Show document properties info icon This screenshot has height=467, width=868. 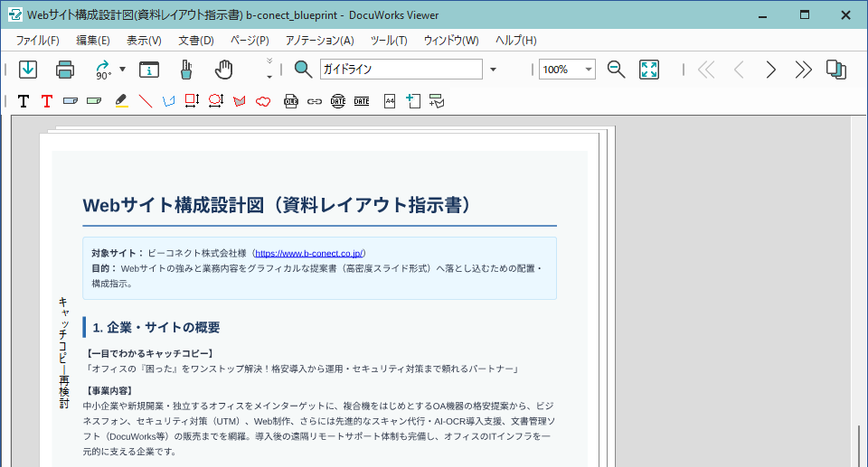click(149, 70)
